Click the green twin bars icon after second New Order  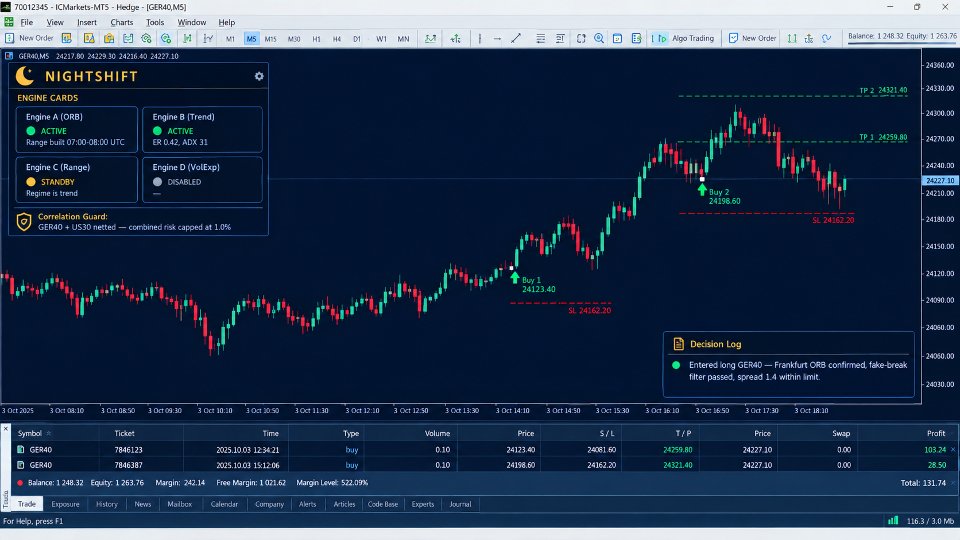pos(792,38)
